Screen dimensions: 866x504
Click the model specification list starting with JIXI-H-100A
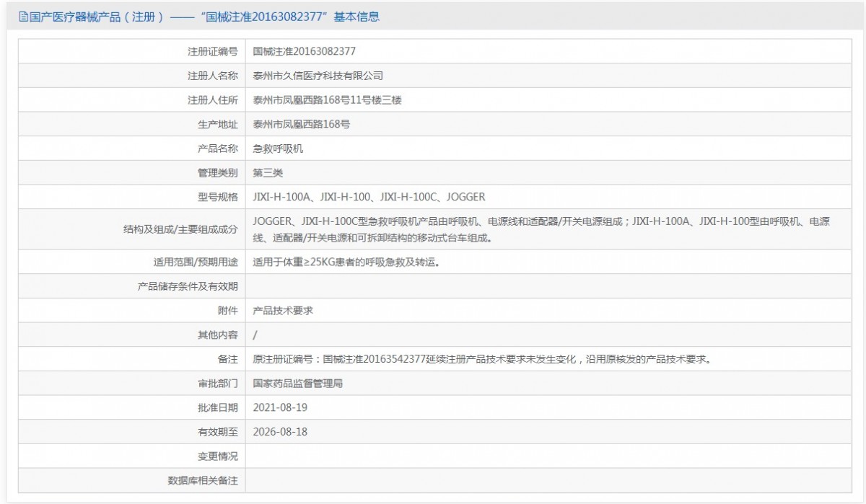pos(369,197)
